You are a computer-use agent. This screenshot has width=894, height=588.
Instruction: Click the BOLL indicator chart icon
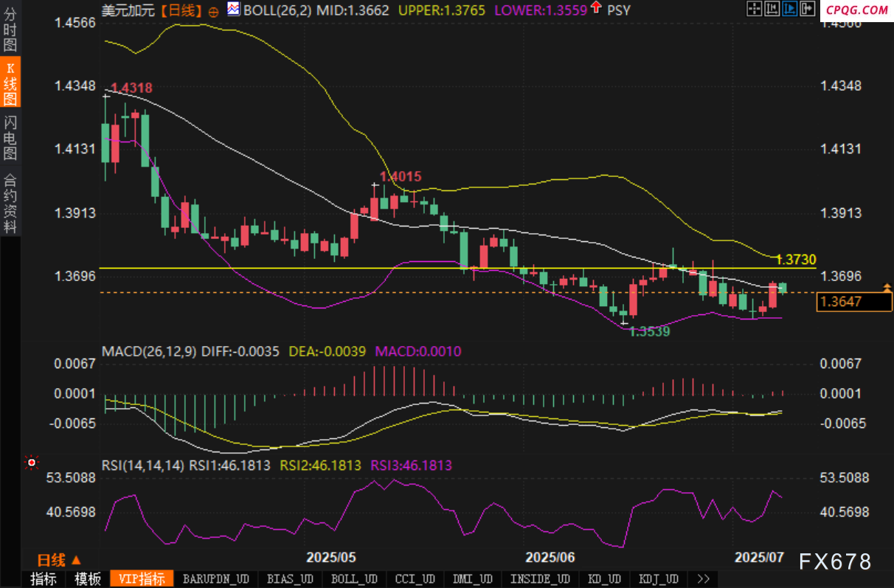pos(233,10)
